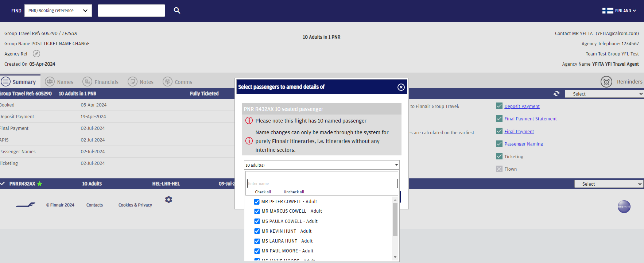Switch to the Financials tab
The image size is (644, 263).
click(101, 82)
